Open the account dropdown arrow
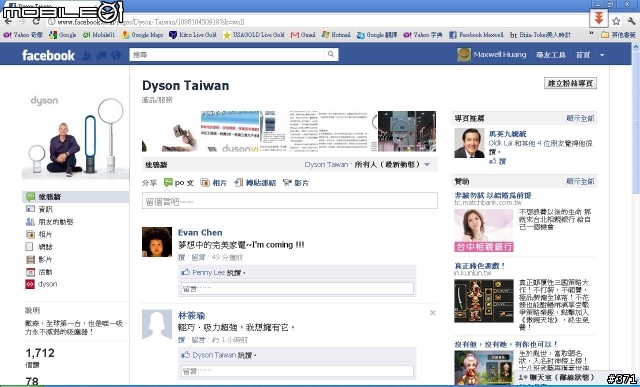Screen dimensions: 640x387 602,55
